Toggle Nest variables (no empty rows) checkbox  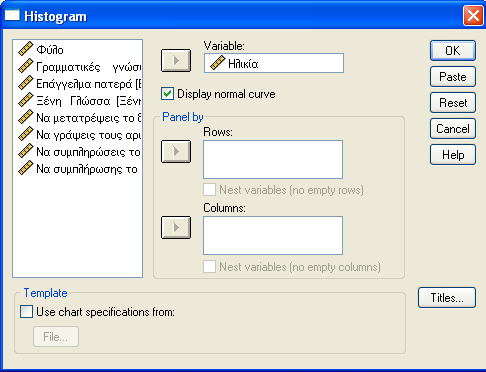coord(209,190)
